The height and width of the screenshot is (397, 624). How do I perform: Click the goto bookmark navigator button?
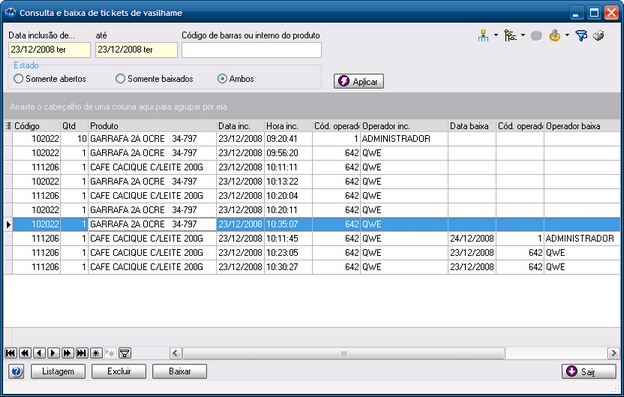point(110,353)
